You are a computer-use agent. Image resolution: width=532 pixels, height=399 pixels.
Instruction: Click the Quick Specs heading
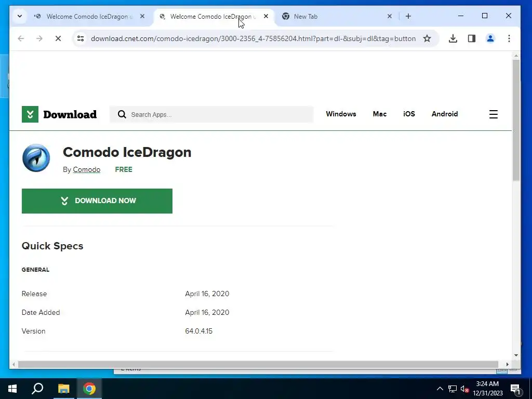[x=52, y=246]
